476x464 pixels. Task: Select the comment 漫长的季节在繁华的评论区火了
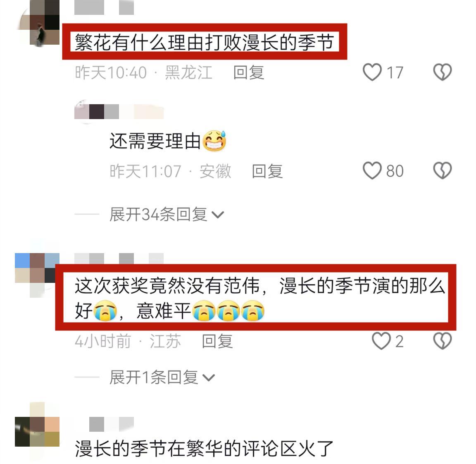tap(204, 449)
